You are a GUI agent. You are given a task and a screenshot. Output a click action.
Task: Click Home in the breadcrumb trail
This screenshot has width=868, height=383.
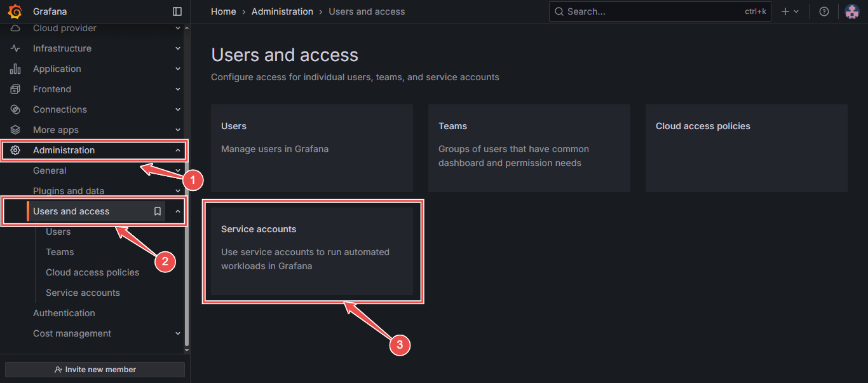[223, 11]
